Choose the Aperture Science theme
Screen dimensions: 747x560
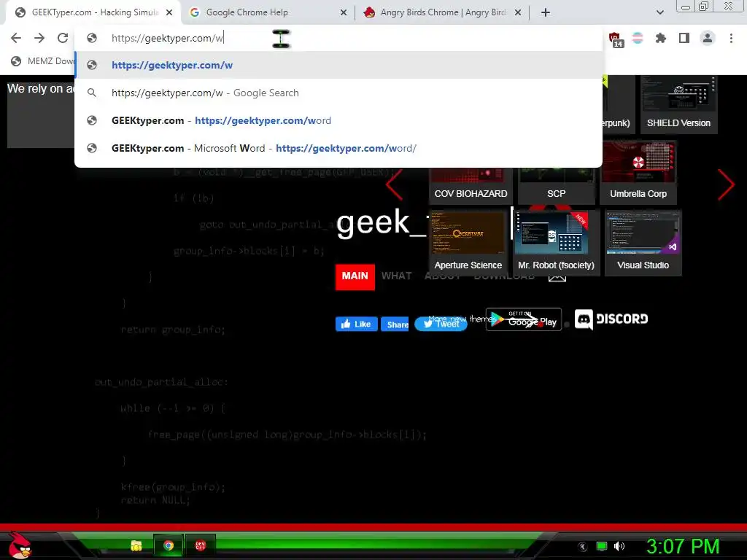tap(468, 242)
